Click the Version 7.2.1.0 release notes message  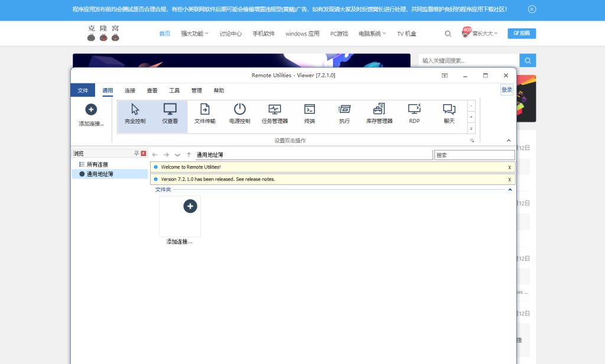tap(218, 180)
